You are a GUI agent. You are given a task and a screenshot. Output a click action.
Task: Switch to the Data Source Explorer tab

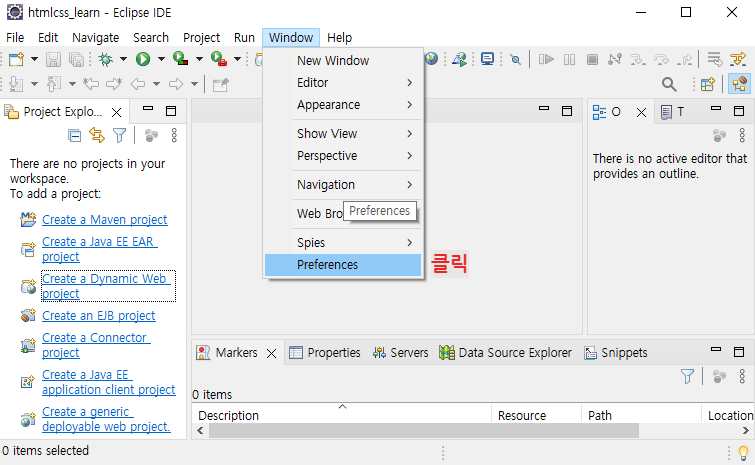[506, 353]
